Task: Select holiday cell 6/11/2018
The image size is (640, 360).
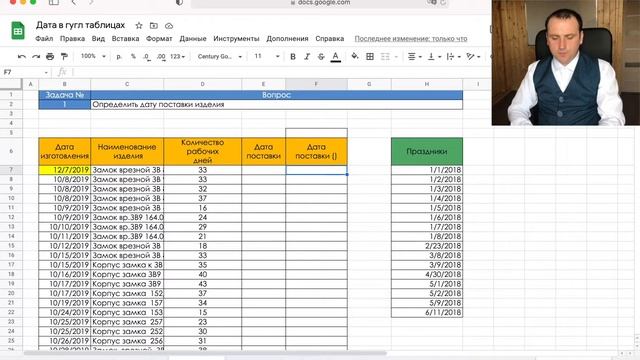Action: [427, 313]
